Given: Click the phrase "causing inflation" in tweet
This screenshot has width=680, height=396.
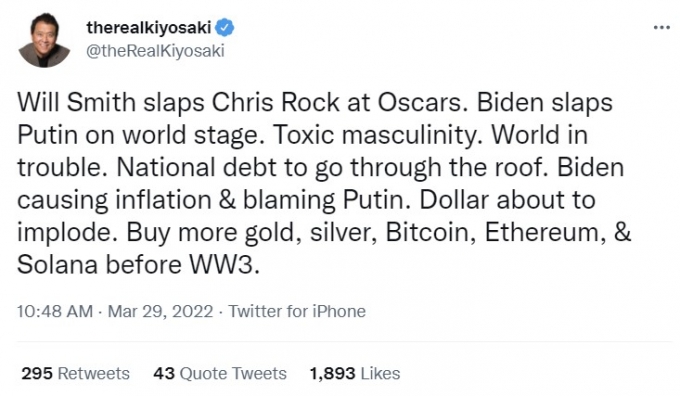Looking at the screenshot, I should click(x=114, y=200).
